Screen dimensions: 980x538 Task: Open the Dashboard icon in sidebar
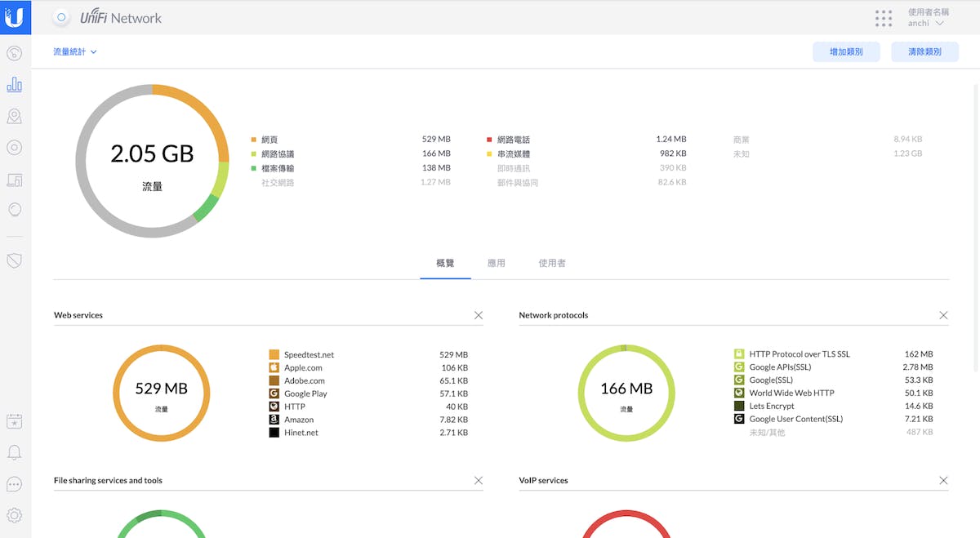pos(14,54)
